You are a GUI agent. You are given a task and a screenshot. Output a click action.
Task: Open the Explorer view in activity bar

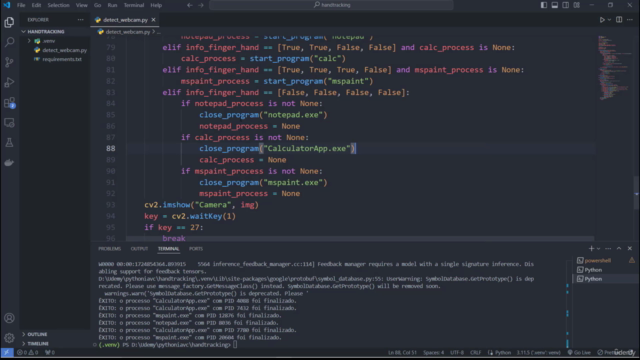(x=9, y=22)
